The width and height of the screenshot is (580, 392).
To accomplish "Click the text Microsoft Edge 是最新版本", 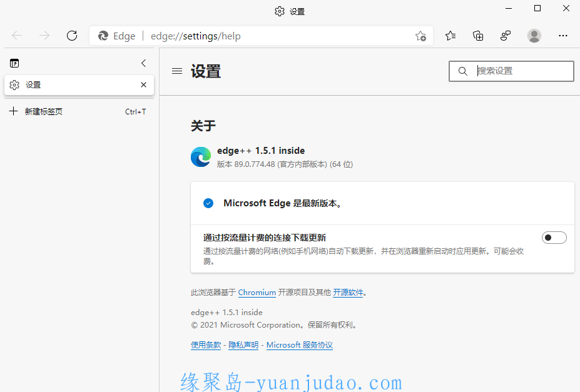I will pos(282,203).
